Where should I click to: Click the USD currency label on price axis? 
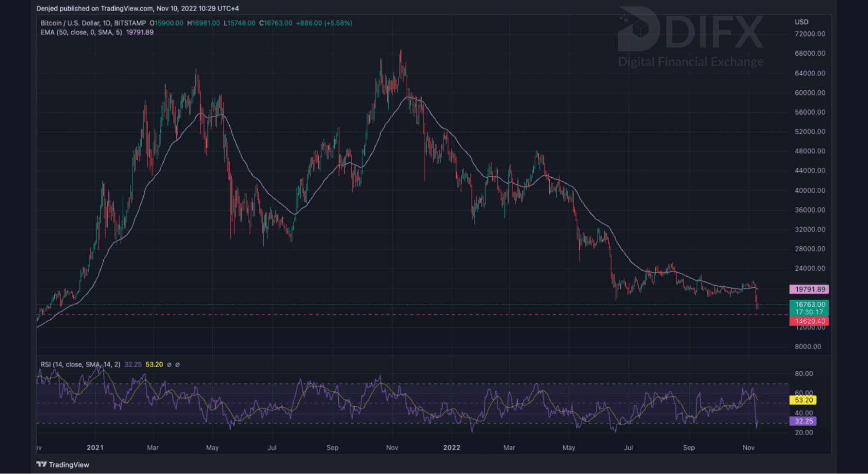(802, 22)
